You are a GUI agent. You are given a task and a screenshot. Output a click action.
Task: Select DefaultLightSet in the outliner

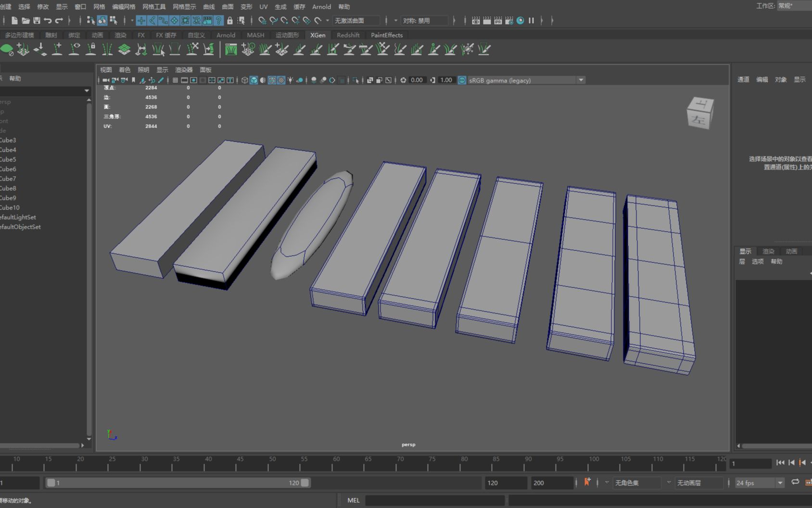[x=18, y=217]
